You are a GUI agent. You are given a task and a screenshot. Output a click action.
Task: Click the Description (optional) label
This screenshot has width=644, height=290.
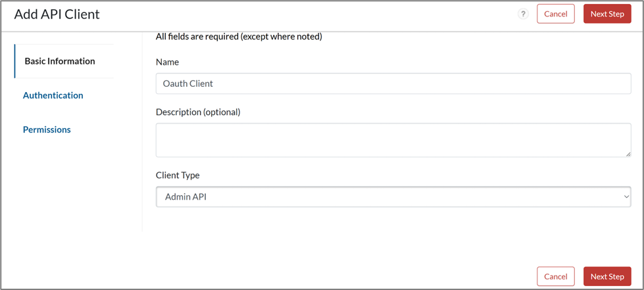pyautogui.click(x=198, y=112)
